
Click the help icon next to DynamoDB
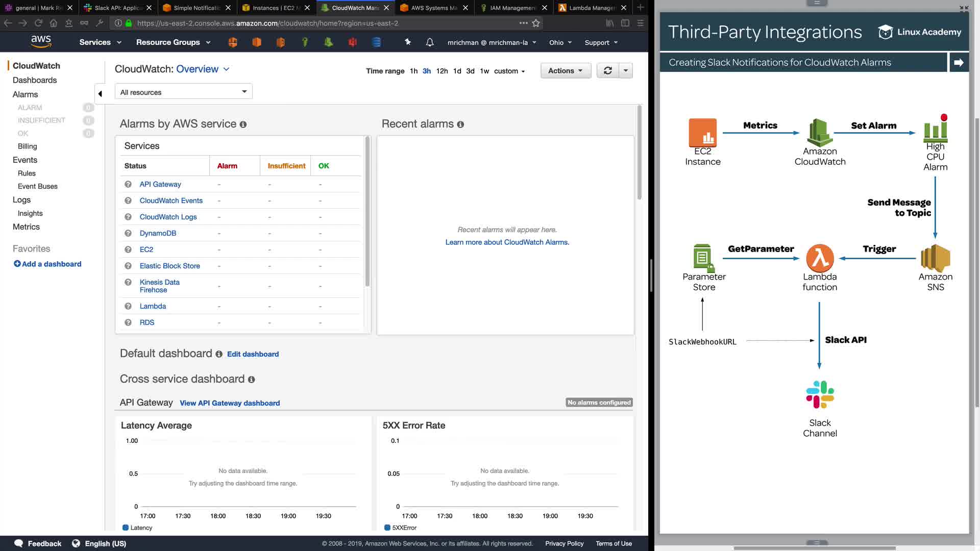click(128, 233)
